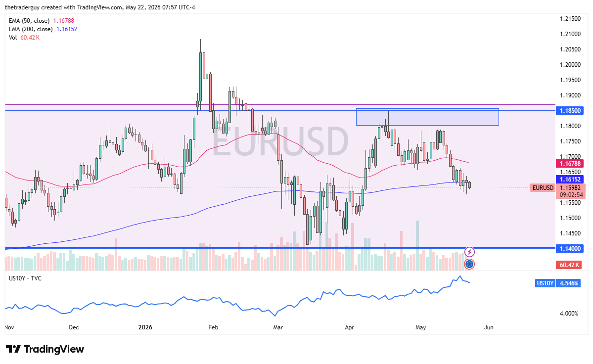Click the blue 1.14000 price line tag
593x364 pixels.
tap(570, 249)
